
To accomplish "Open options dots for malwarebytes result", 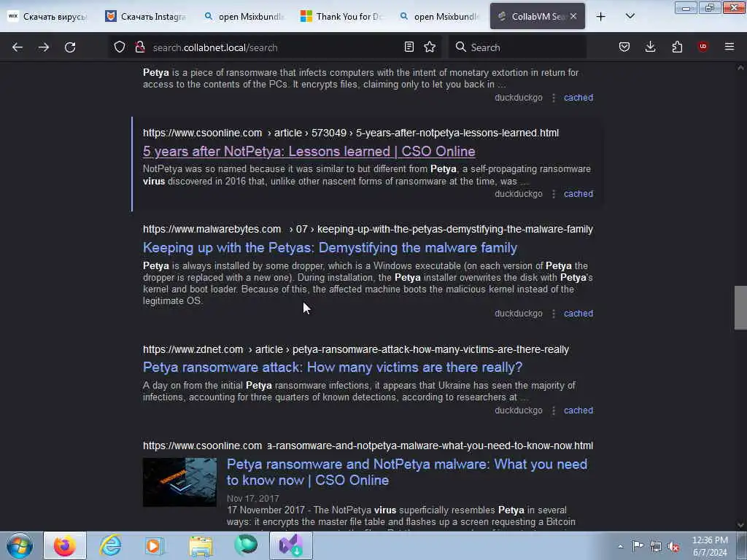I will point(554,314).
